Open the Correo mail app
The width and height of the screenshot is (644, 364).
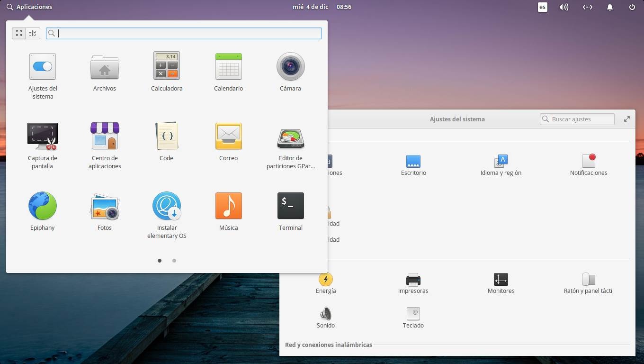(229, 142)
